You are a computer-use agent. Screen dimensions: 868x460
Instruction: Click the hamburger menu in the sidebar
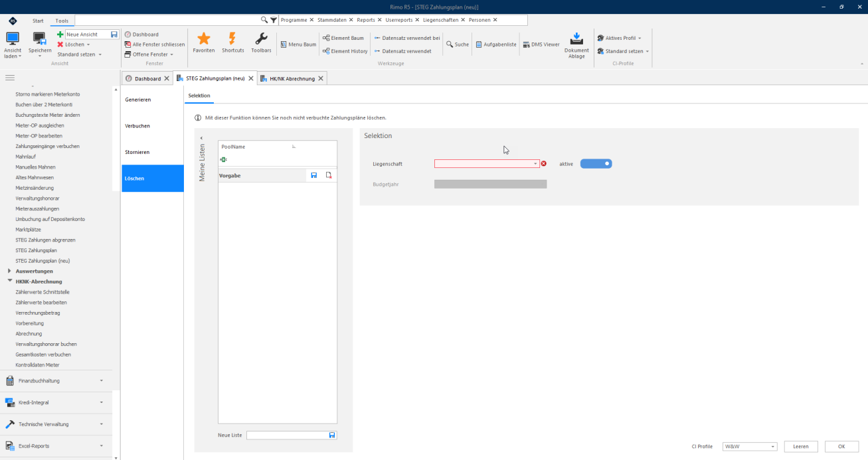click(10, 78)
